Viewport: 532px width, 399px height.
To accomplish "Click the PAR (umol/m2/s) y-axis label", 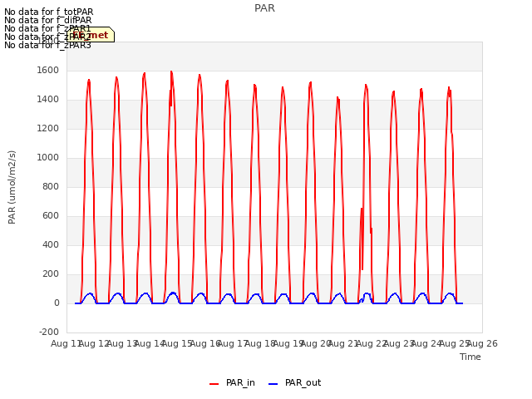I will [12, 187].
